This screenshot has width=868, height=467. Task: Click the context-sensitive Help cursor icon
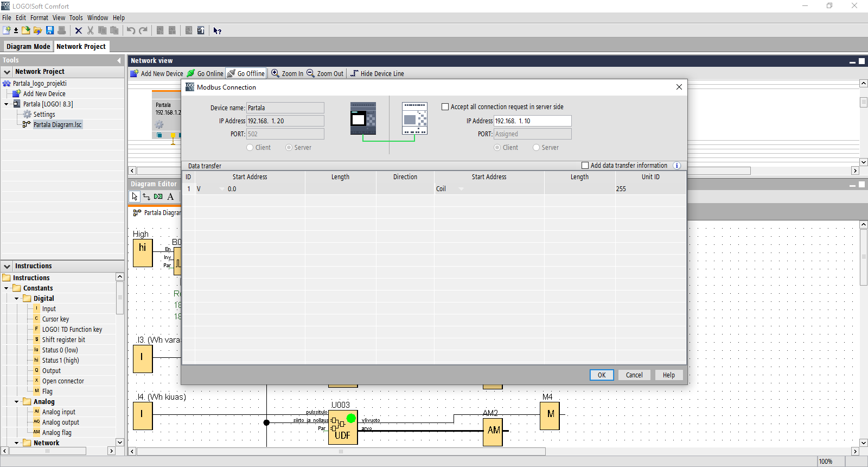[x=218, y=30]
